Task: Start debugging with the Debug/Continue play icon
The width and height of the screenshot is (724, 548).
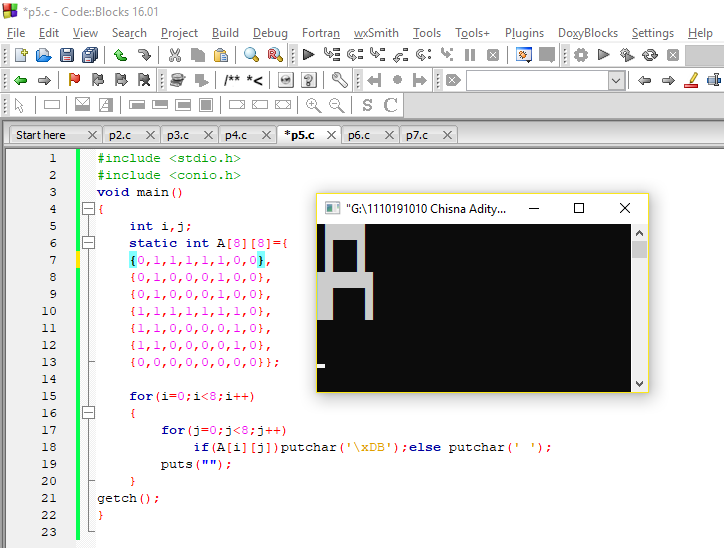Action: coord(308,55)
